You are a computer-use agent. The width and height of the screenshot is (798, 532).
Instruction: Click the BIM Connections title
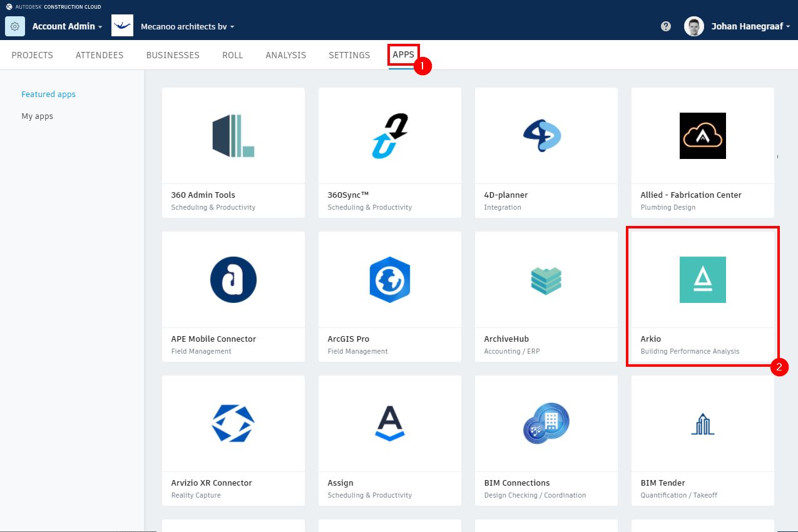(517, 483)
